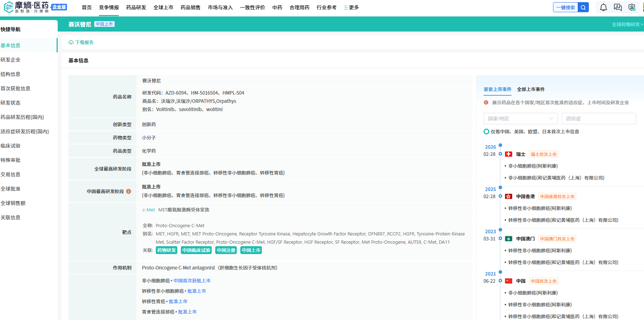The image size is (644, 320).
Task: Open the 中药 menu
Action: click(277, 8)
